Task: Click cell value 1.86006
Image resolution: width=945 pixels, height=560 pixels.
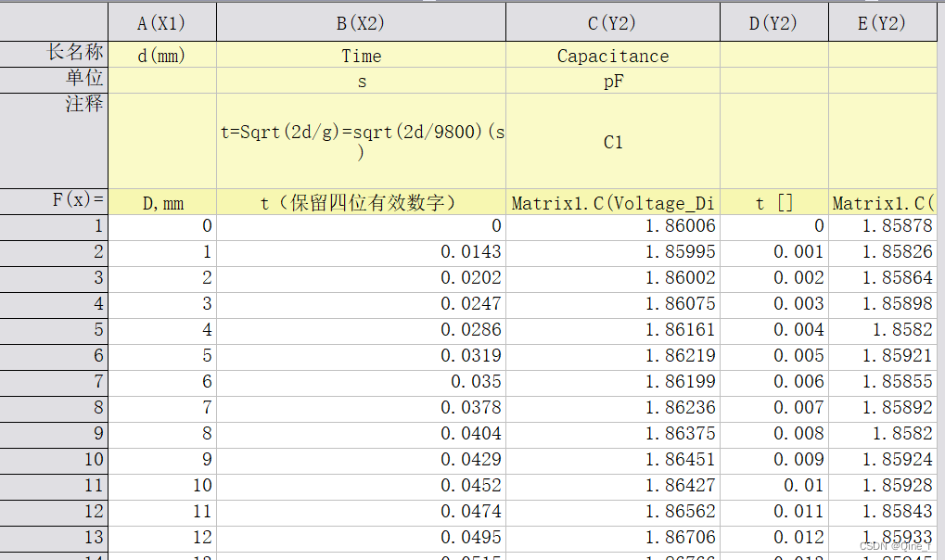Action: coord(613,227)
